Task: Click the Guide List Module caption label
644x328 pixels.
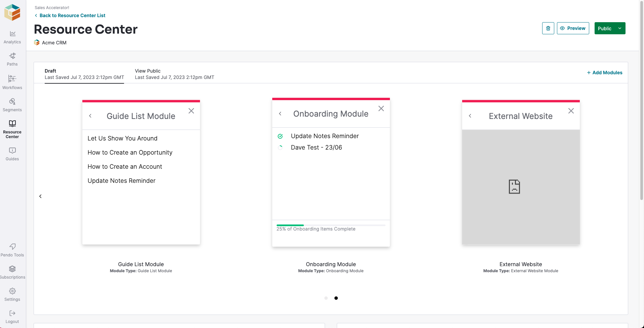Action: (x=141, y=264)
